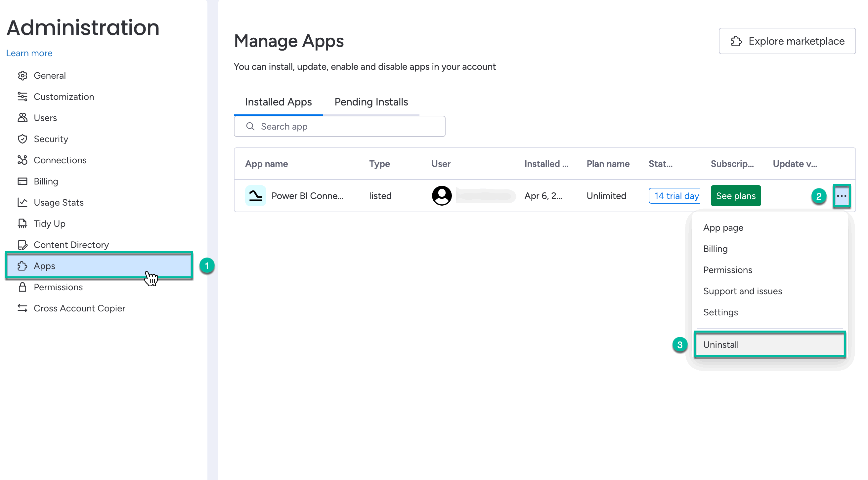This screenshot has height=480, width=868.
Task: Select the Cross Account Copier arrows icon
Action: (22, 308)
